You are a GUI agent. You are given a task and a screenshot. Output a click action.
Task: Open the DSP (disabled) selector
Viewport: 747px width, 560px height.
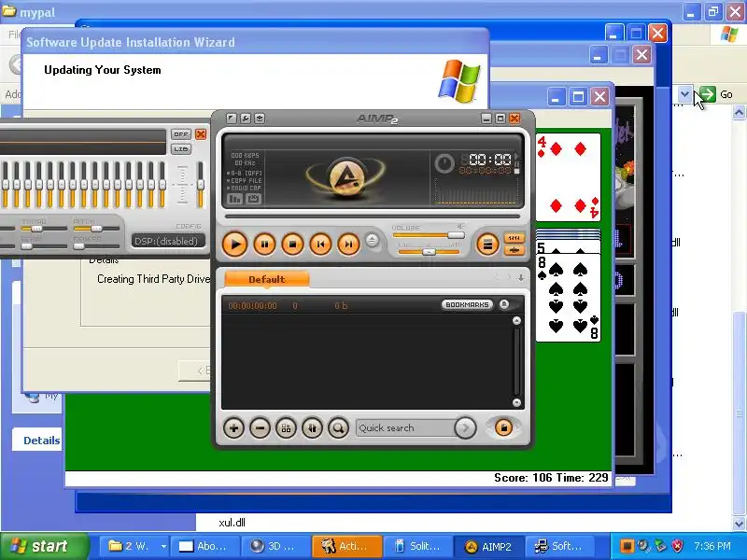[x=167, y=241]
